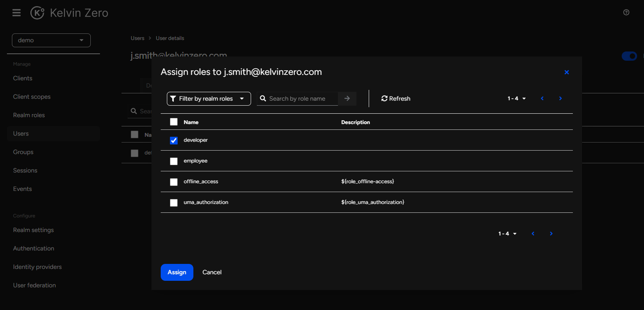Click the Assign button
644x310 pixels.
coord(177,272)
